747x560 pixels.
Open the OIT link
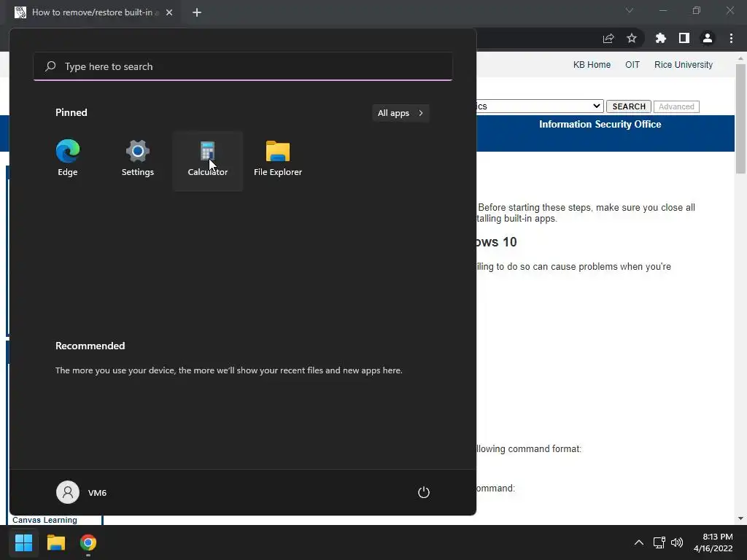coord(632,65)
